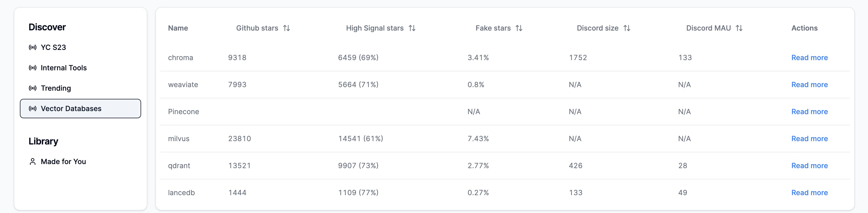Go to Internal Tools category
Viewport: 868px width, 213px height.
click(x=64, y=68)
